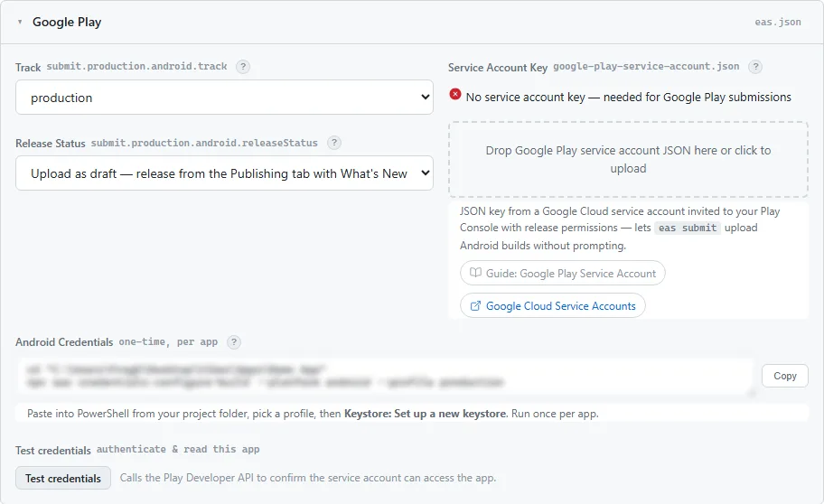This screenshot has height=504, width=824.
Task: Click the Test credentials button
Action: pos(63,478)
